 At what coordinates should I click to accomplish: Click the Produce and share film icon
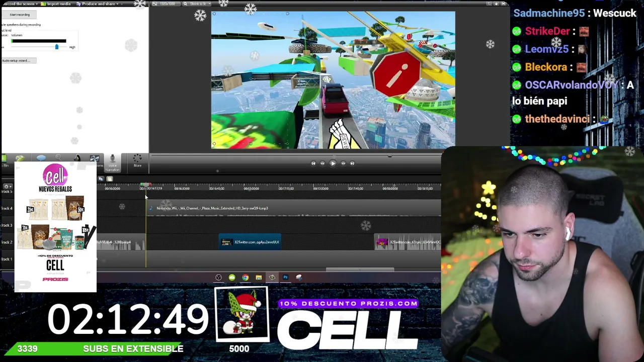pyautogui.click(x=79, y=4)
